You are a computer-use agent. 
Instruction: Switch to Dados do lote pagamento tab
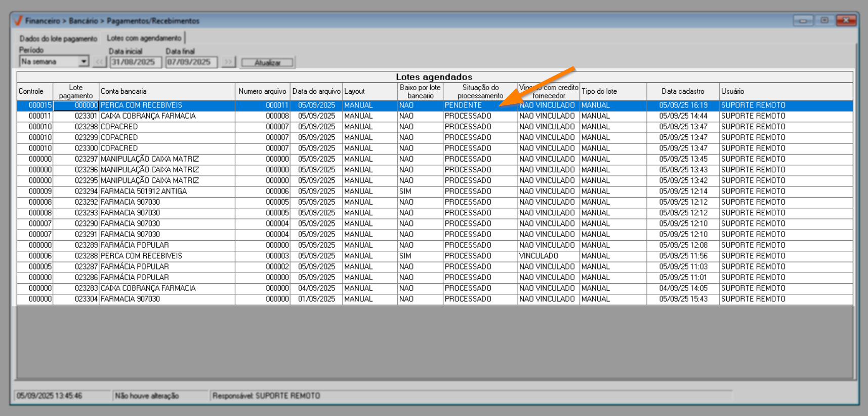[58, 39]
